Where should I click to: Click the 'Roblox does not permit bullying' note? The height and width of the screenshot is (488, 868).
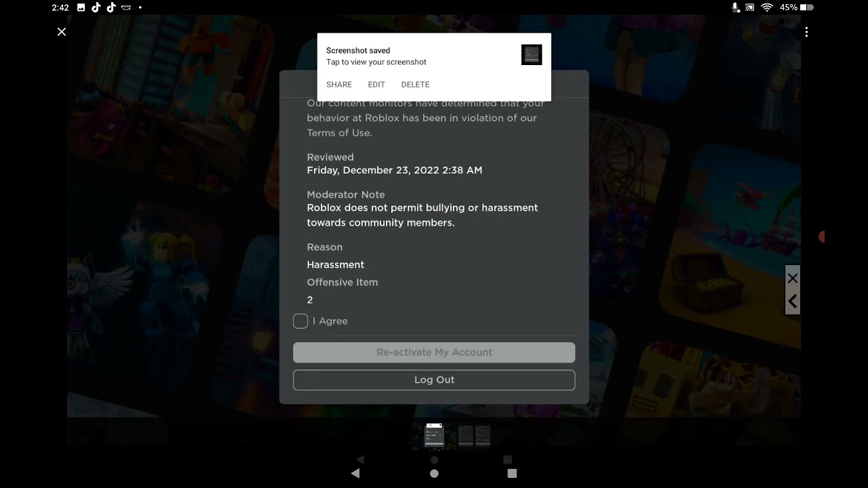click(x=422, y=215)
